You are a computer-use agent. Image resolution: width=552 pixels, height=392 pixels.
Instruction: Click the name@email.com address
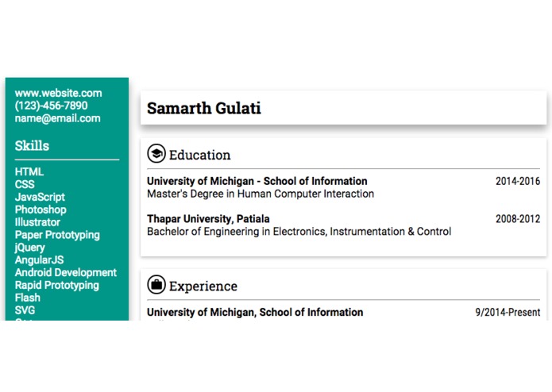58,118
